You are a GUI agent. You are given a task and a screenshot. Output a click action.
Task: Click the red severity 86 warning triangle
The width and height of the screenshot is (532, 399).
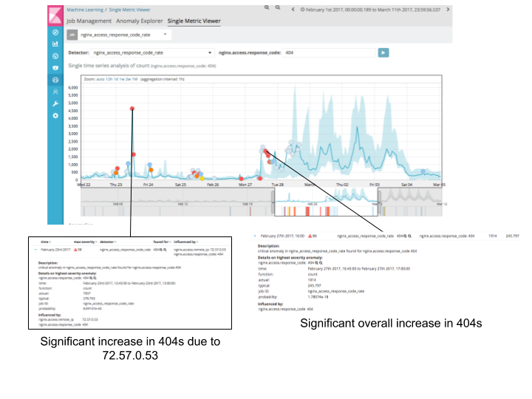[310, 236]
